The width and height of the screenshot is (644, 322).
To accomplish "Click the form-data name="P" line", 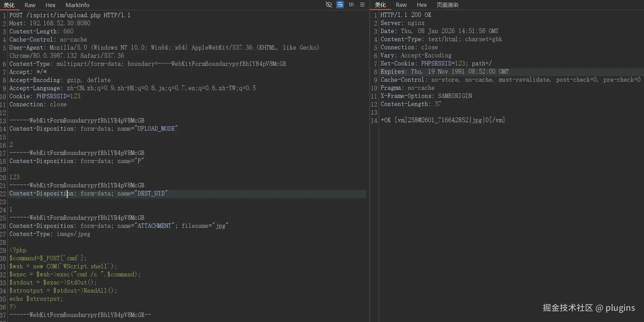I will click(x=77, y=161).
